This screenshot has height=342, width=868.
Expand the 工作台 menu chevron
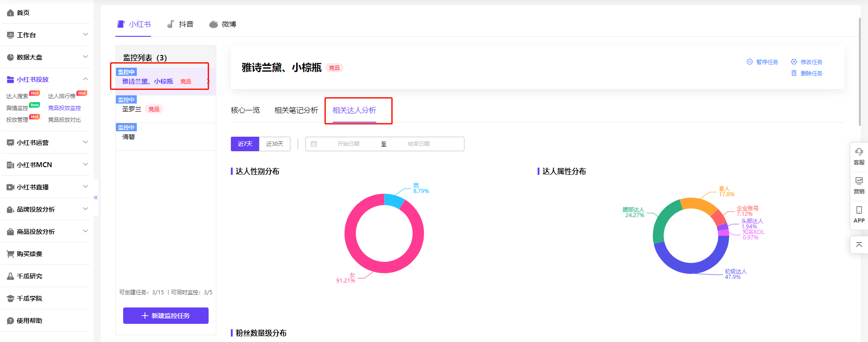pos(85,35)
